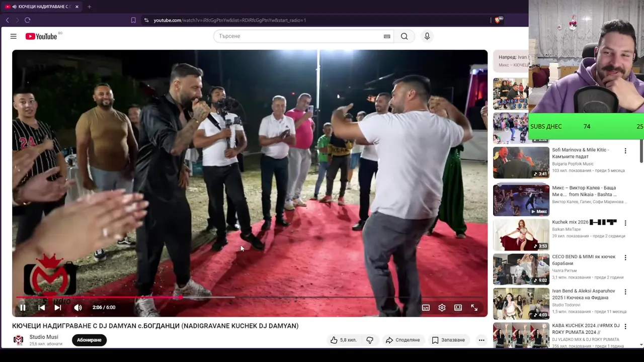Screen dimensions: 644x362
Task: Switch to theater mode
Action: pos(458,308)
